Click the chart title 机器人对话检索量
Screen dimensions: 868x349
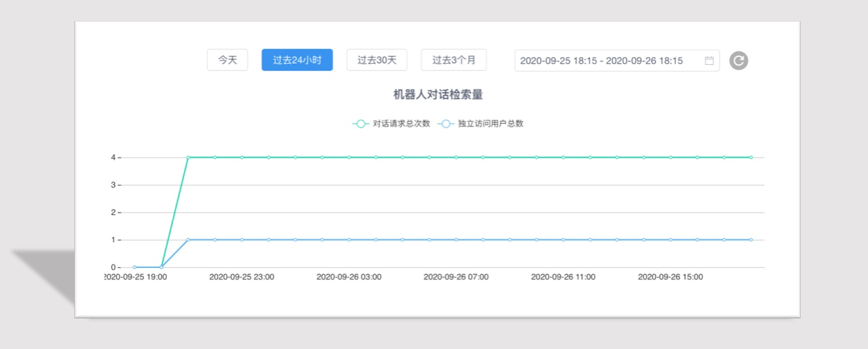438,95
